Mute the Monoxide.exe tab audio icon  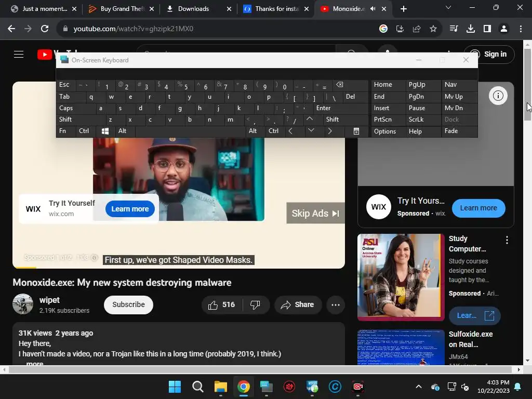(x=373, y=9)
